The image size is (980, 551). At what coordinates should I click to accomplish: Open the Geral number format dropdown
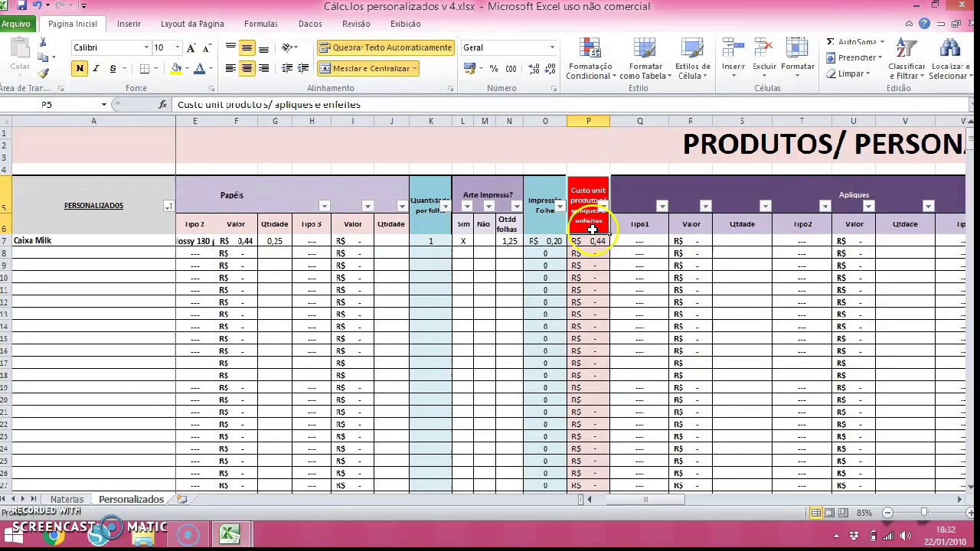[552, 47]
